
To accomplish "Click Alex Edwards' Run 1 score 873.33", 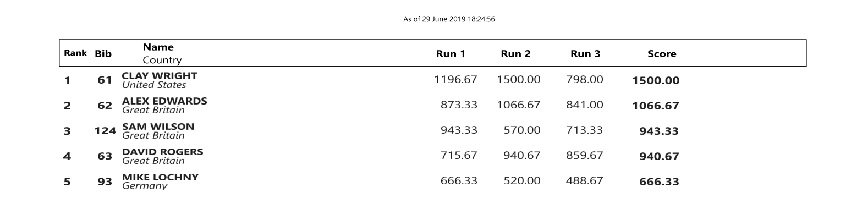I will click(x=459, y=105).
